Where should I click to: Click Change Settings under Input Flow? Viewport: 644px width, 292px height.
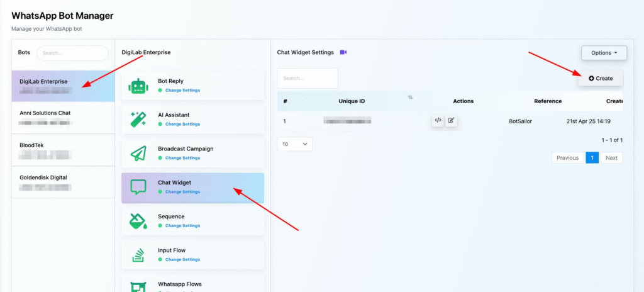[182, 259]
